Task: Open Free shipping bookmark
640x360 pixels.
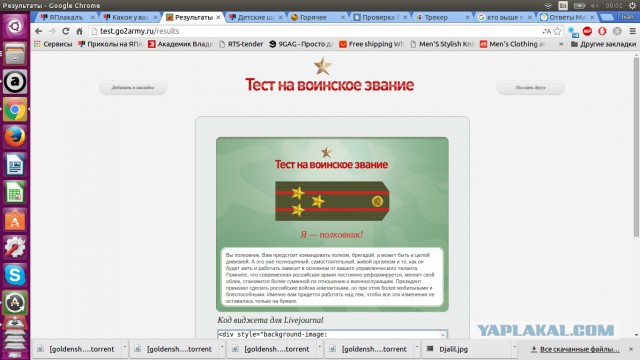Action: pos(371,44)
